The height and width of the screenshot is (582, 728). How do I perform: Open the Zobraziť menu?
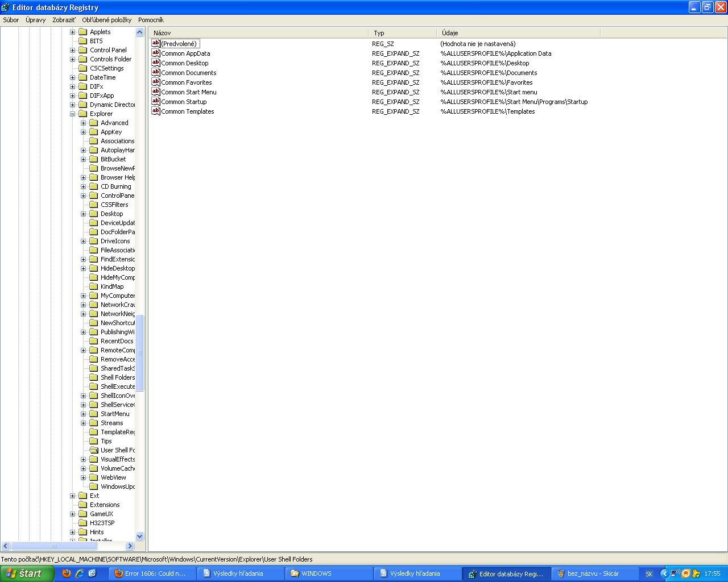point(64,20)
